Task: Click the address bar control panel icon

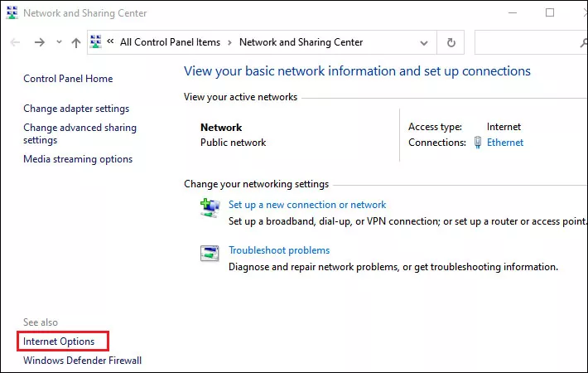Action: click(96, 42)
